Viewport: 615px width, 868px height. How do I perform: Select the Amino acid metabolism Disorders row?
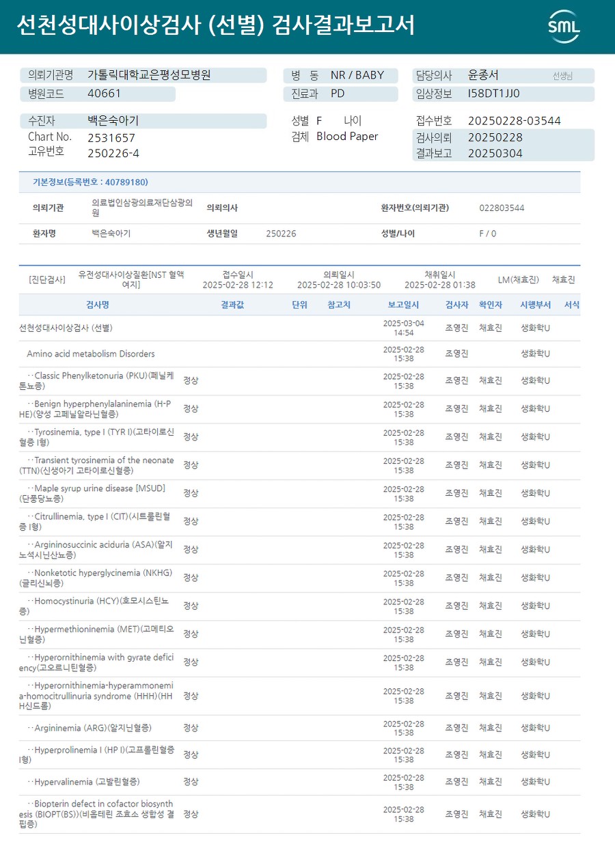[x=300, y=354]
